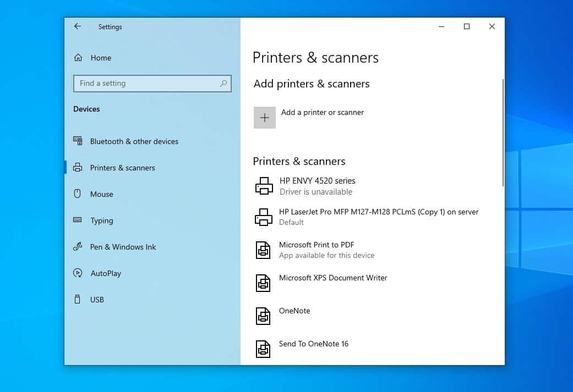Image resolution: width=573 pixels, height=392 pixels.
Task: Select the Pen & Windows Ink icon
Action: tap(77, 247)
